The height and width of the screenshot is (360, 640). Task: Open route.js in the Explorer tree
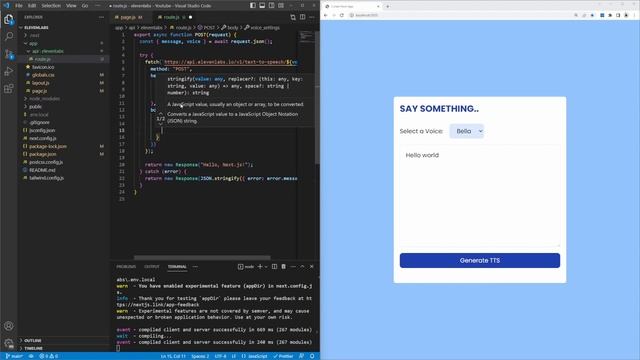42,59
